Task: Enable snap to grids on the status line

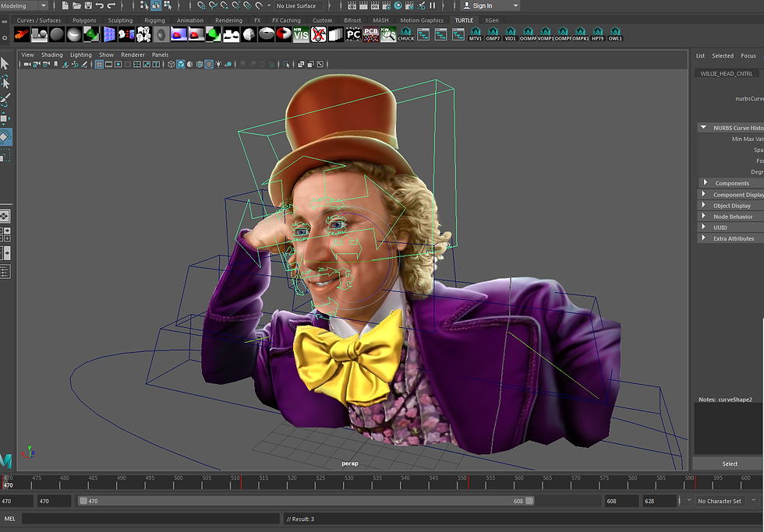Action: (x=201, y=5)
